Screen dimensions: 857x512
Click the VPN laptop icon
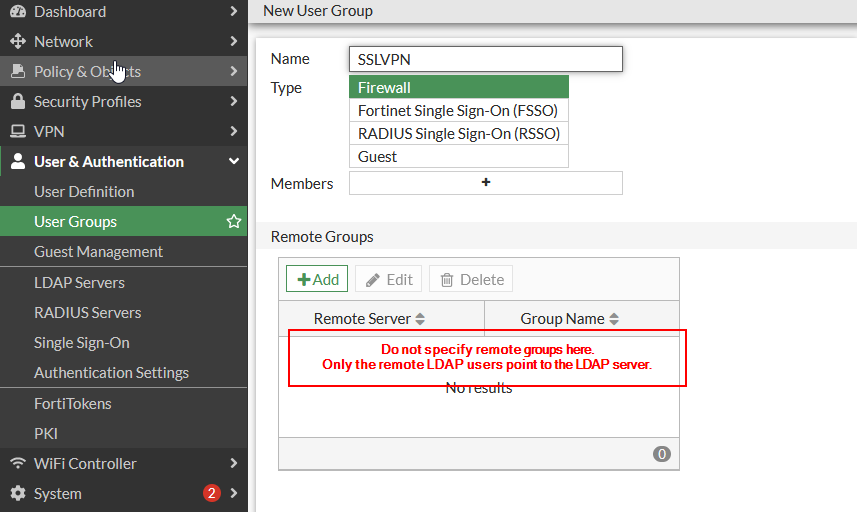(x=17, y=132)
